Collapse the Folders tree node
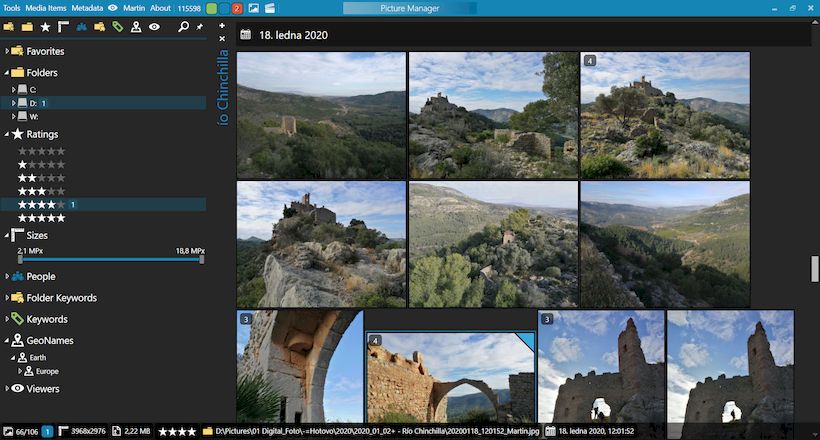Image resolution: width=820 pixels, height=440 pixels. pos(7,73)
